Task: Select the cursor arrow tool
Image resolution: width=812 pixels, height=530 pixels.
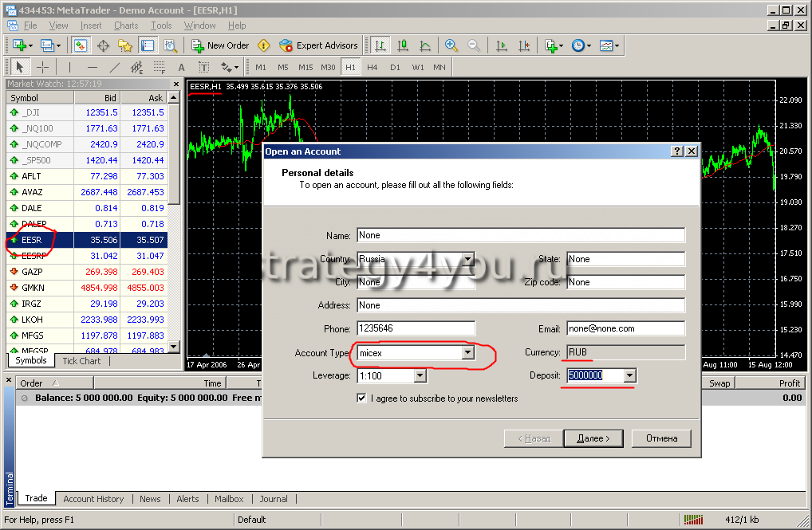Action: coord(20,67)
